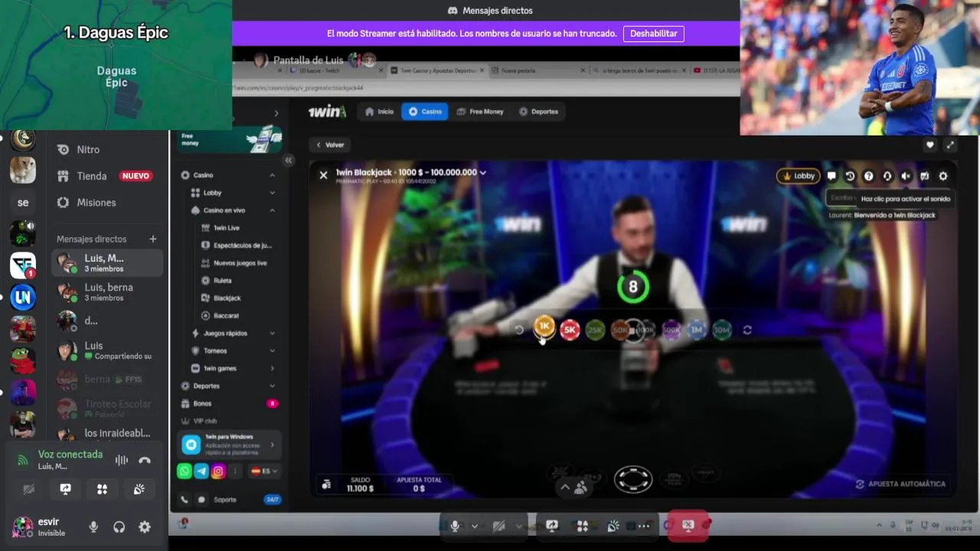Collapse the Casino sidebar section
The image size is (980, 551).
272,175
